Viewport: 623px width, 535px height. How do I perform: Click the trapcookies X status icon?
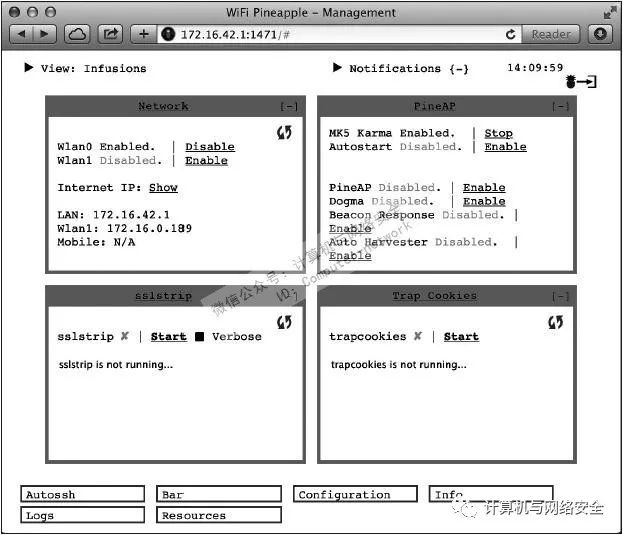tap(418, 336)
